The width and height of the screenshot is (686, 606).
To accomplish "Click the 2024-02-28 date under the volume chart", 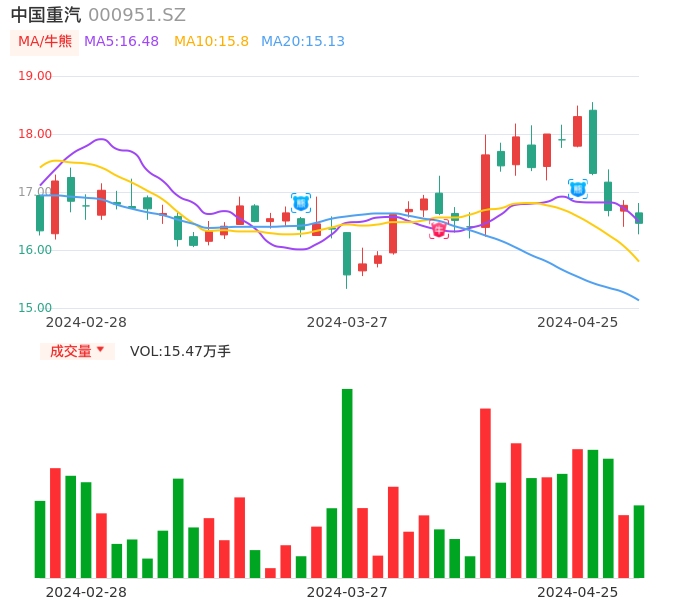I will point(86,592).
